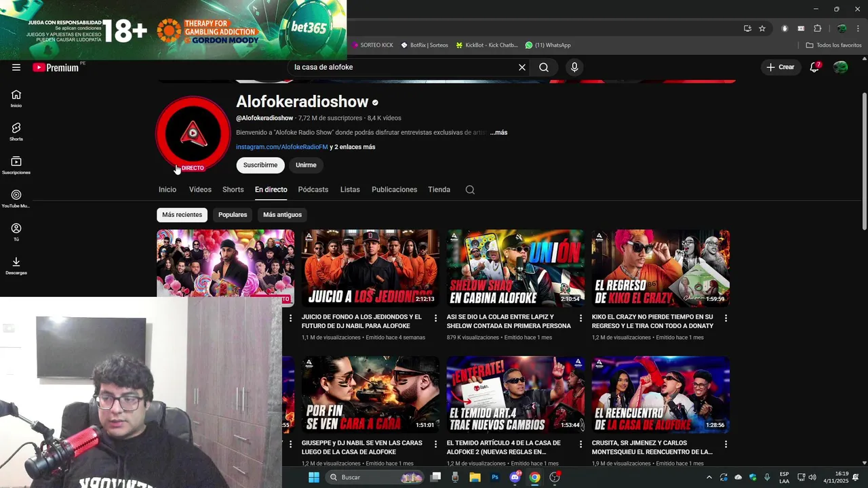868x488 pixels.
Task: Show 'y 2 enlaces más' links
Action: [x=353, y=147]
